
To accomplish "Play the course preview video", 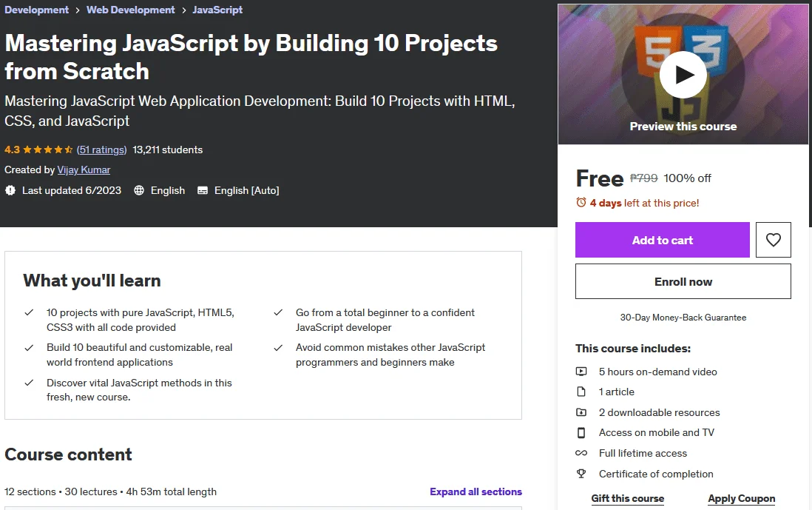I will coord(683,75).
